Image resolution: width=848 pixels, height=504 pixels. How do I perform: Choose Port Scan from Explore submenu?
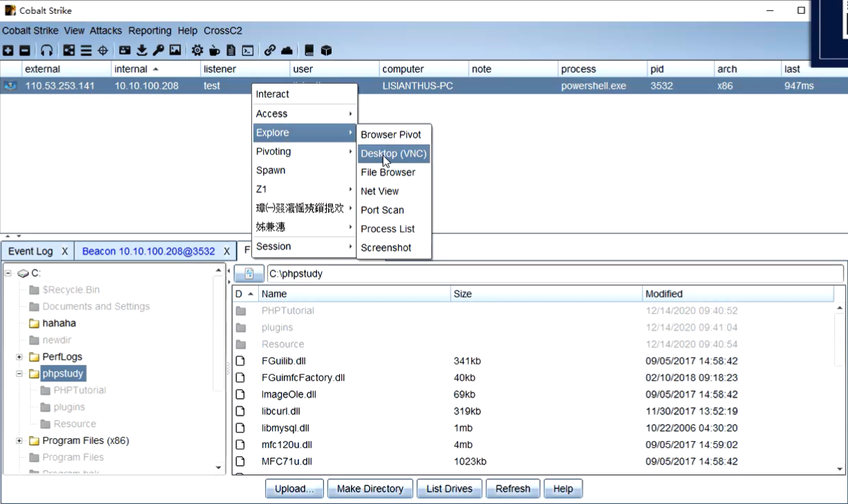394,210
